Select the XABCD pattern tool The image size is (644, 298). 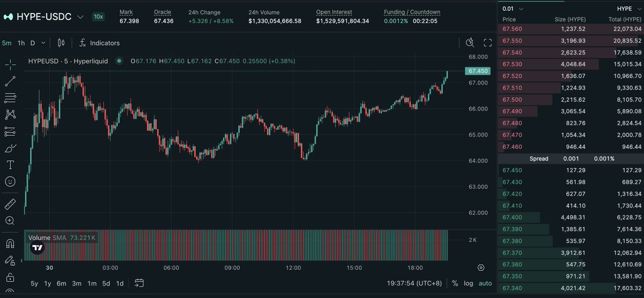[10, 114]
